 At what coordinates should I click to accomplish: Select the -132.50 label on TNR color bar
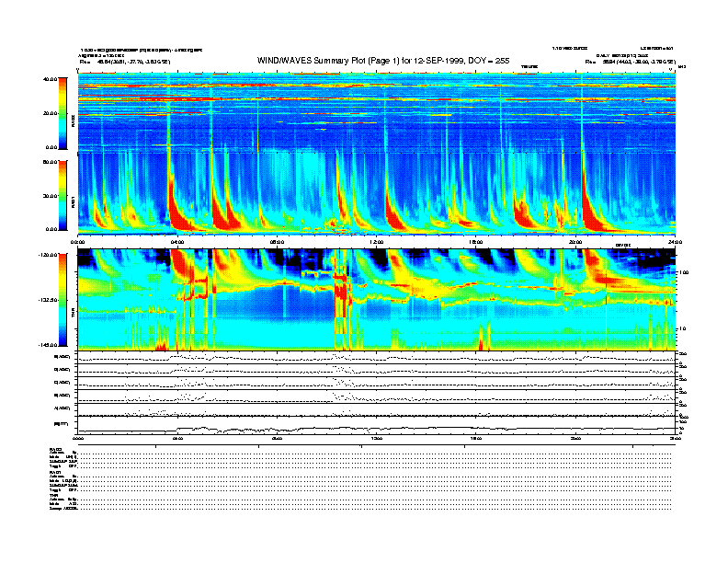[48, 300]
